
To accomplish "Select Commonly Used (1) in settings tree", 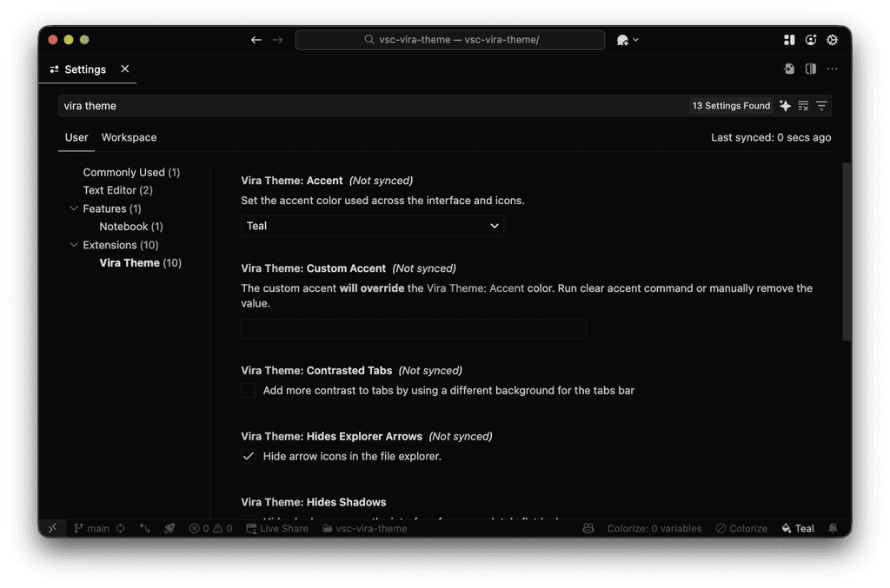I will (x=131, y=172).
